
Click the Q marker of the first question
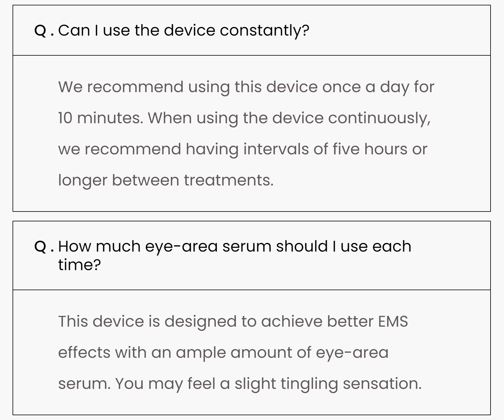point(40,31)
